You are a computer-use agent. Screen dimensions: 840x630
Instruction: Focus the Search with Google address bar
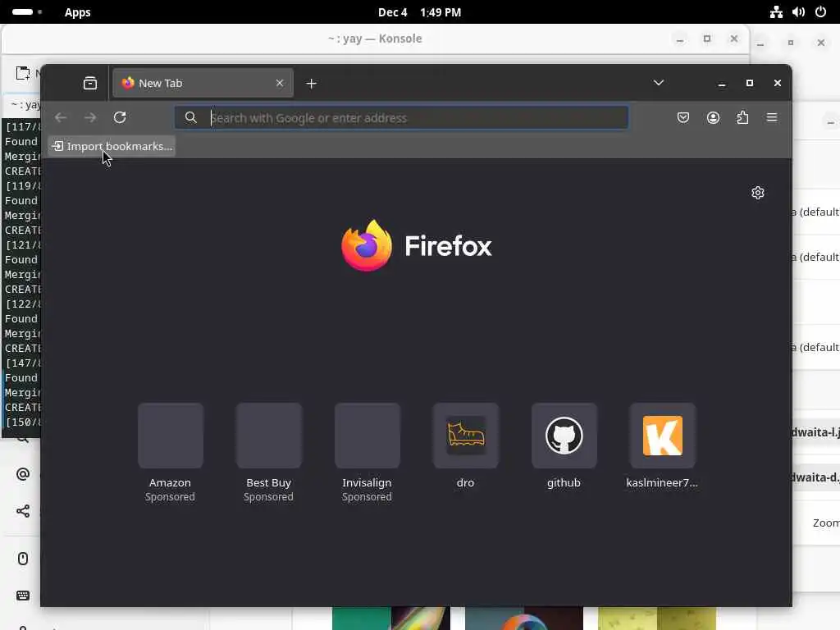[x=401, y=117]
